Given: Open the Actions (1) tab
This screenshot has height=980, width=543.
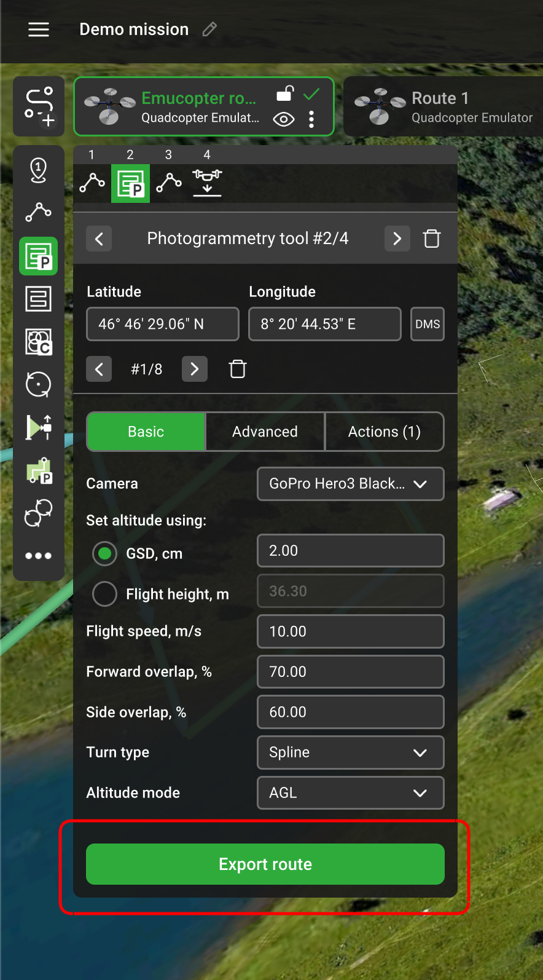Looking at the screenshot, I should 384,432.
